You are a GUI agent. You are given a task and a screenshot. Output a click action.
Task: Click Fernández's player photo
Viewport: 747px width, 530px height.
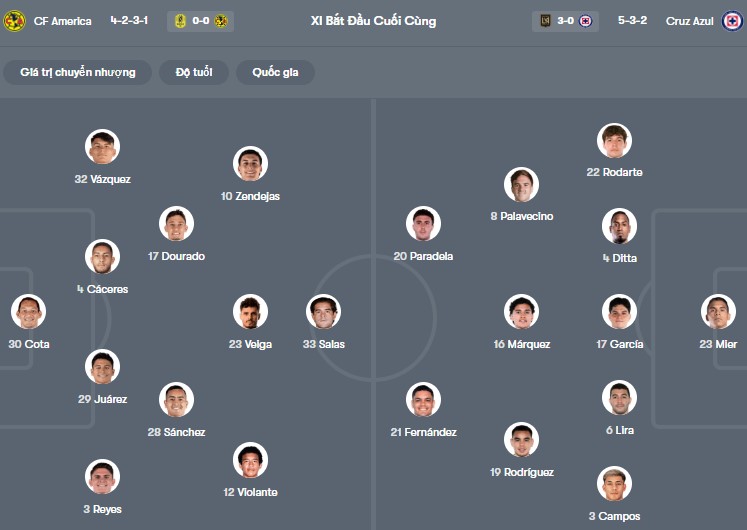424,400
